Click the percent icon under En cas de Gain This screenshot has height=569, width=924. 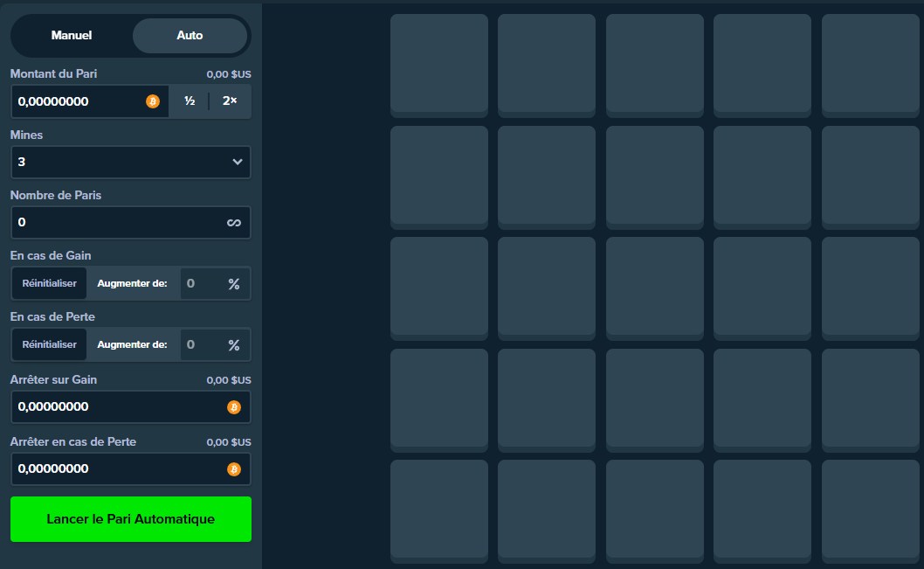(x=233, y=284)
